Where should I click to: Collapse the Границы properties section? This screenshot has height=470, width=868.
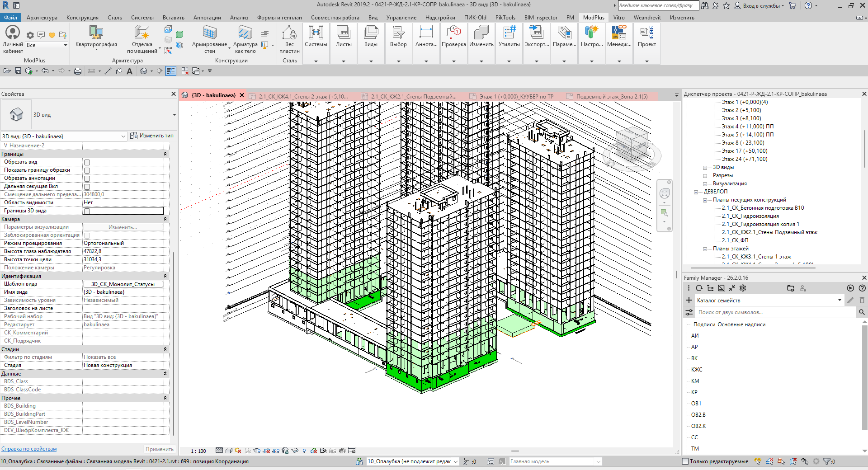165,154
